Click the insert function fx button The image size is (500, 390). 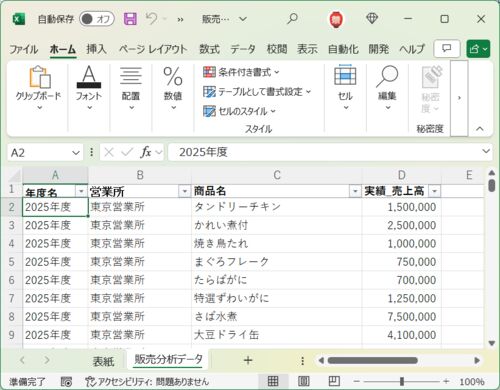point(146,152)
